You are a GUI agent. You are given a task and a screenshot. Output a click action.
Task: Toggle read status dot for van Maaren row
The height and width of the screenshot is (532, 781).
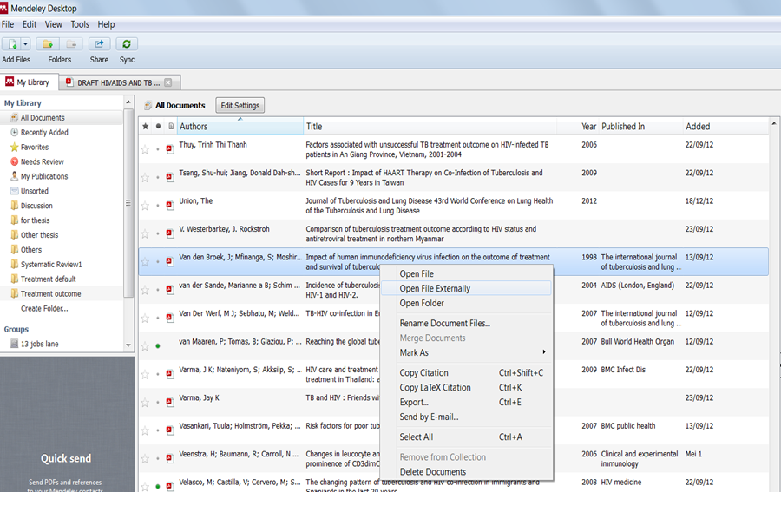coord(158,346)
